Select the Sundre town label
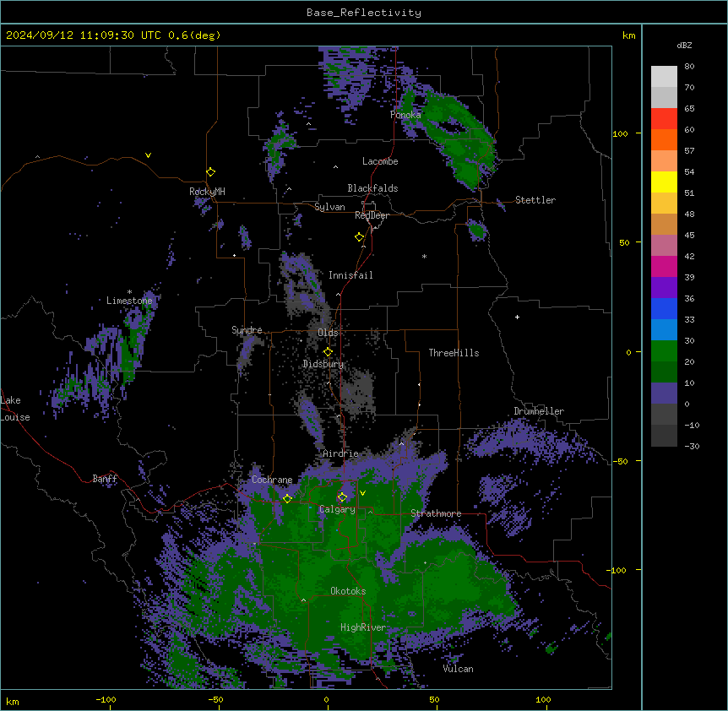The height and width of the screenshot is (711, 728). [247, 330]
